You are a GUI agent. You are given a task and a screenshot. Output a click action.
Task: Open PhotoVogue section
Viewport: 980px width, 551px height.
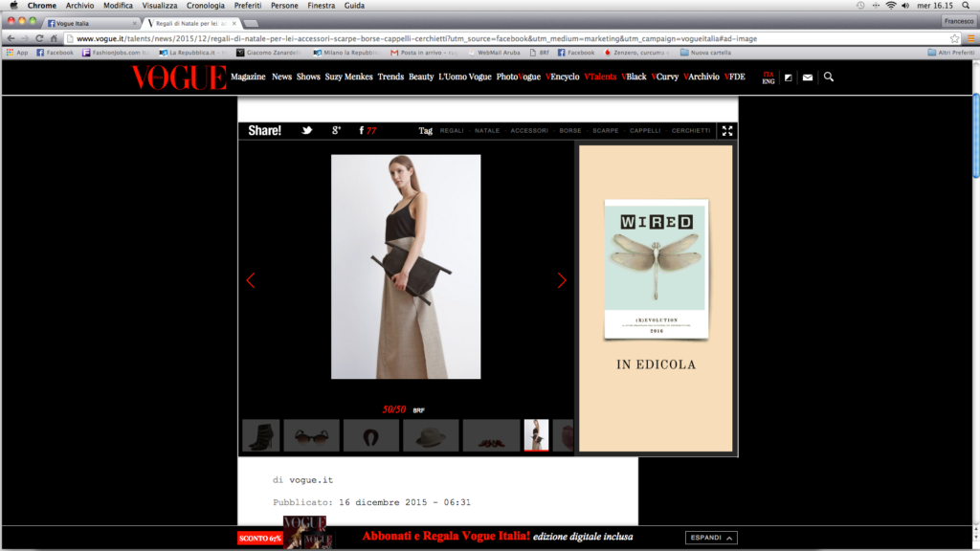[x=518, y=77]
